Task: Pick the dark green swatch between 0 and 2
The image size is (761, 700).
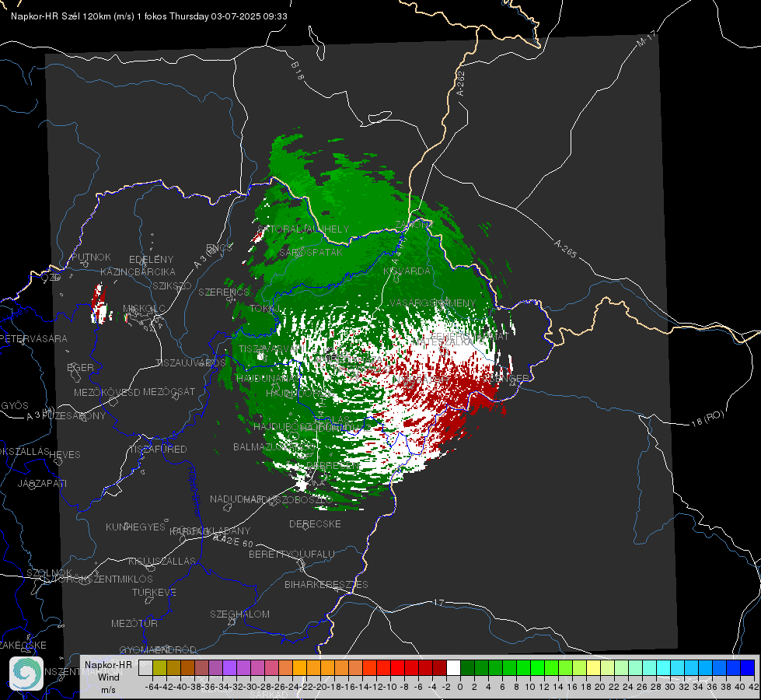Action: (x=467, y=667)
